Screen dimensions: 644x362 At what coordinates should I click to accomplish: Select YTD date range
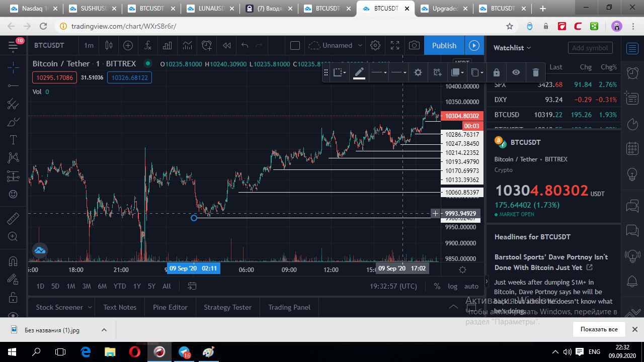click(x=119, y=286)
